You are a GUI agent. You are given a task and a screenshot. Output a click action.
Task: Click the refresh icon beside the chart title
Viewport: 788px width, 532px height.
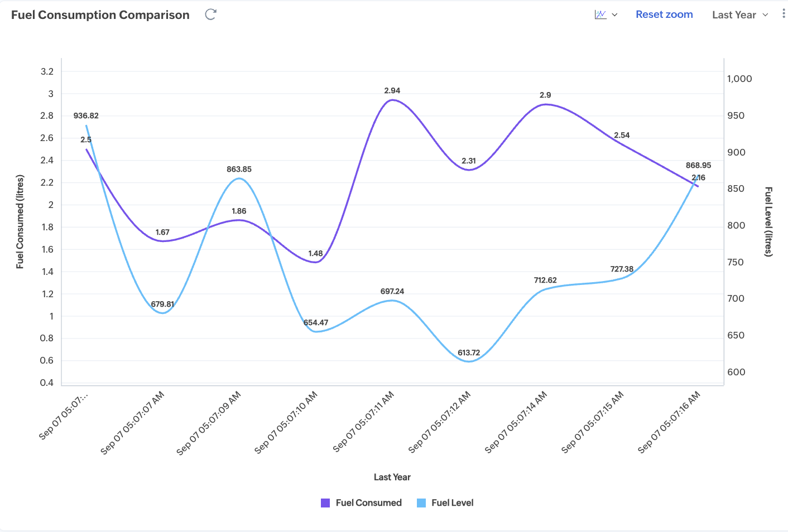coord(210,14)
